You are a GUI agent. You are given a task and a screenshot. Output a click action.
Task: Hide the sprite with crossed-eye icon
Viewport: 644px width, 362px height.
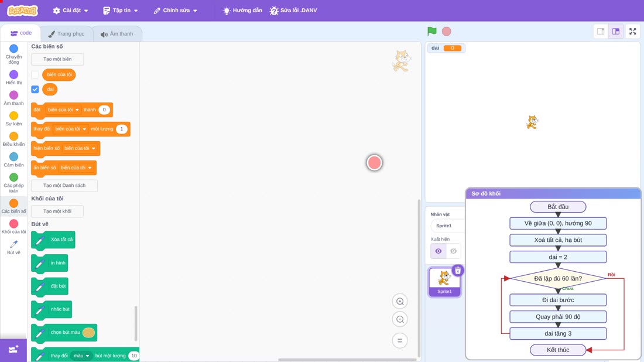[x=453, y=251]
